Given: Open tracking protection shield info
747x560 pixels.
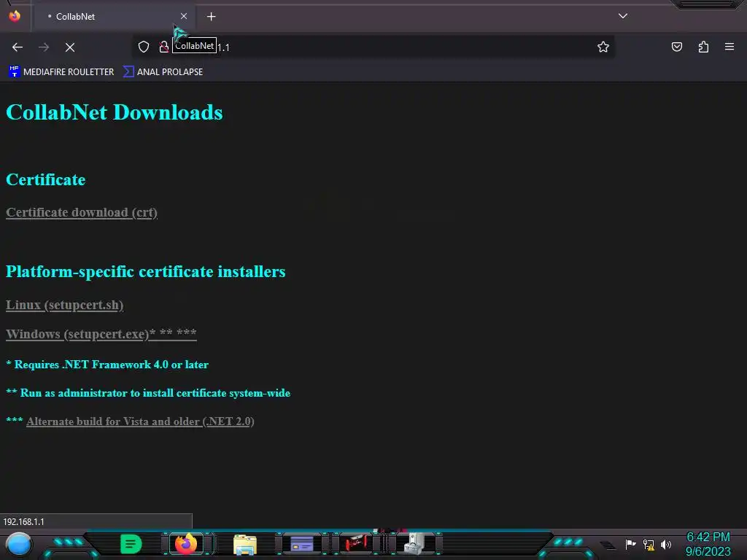Looking at the screenshot, I should (x=144, y=47).
